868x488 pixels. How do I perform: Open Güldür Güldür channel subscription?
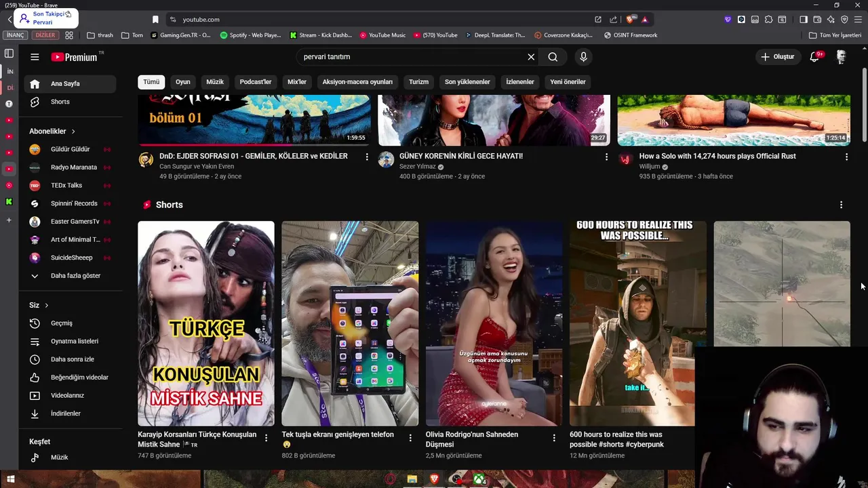tap(71, 149)
